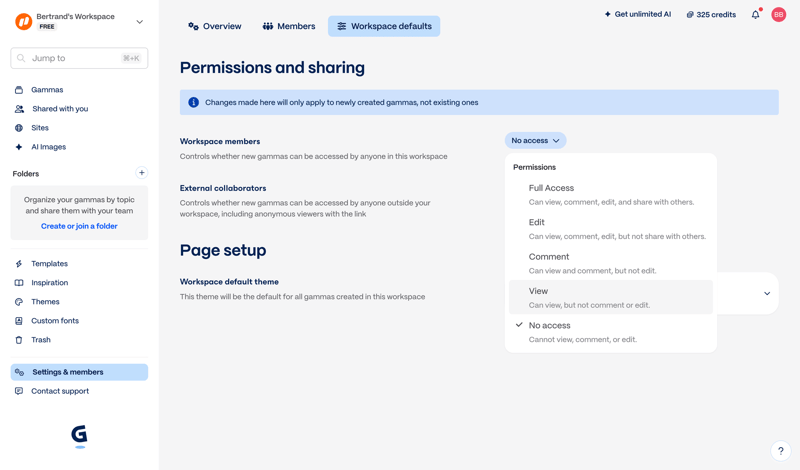This screenshot has width=800, height=470.
Task: Open the BB user avatar menu
Action: click(x=779, y=15)
